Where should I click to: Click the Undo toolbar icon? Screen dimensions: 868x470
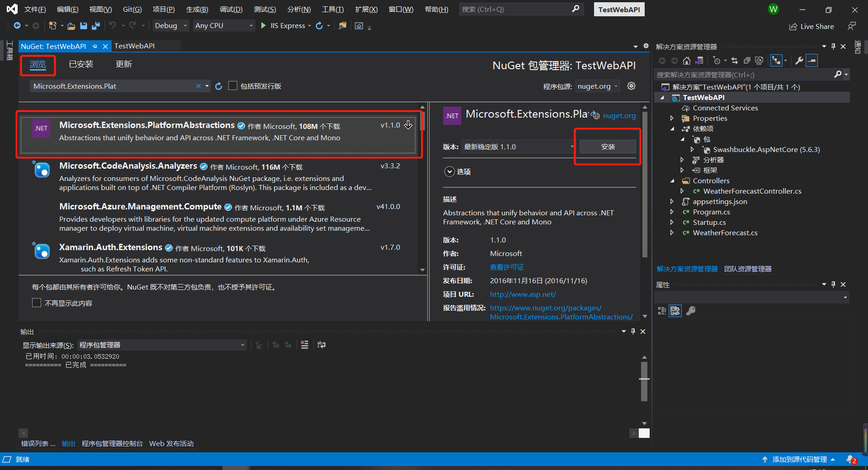pyautogui.click(x=113, y=26)
